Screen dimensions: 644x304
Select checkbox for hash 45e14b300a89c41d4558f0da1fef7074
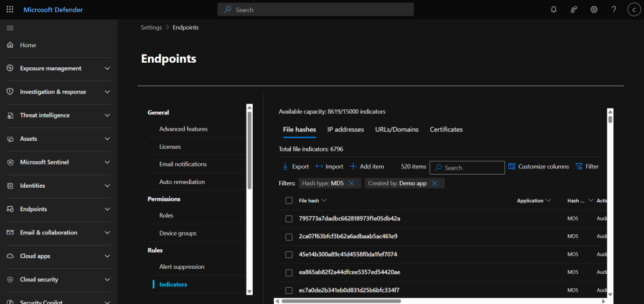[289, 255]
